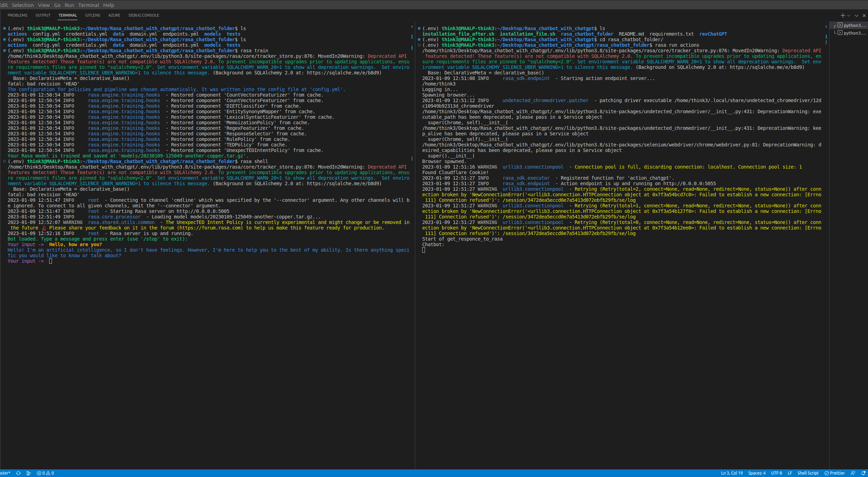Click the 'rasa shell' command decoration circle
868x477 pixels.
[4, 161]
